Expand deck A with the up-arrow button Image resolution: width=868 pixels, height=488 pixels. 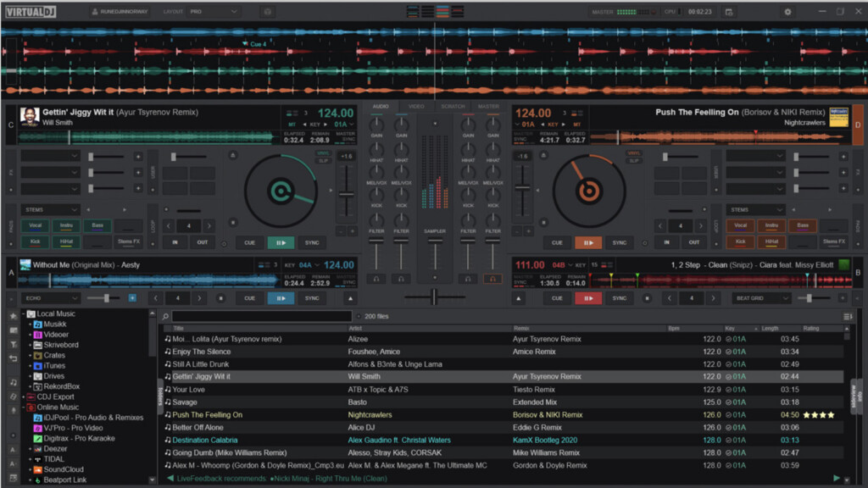(x=350, y=298)
